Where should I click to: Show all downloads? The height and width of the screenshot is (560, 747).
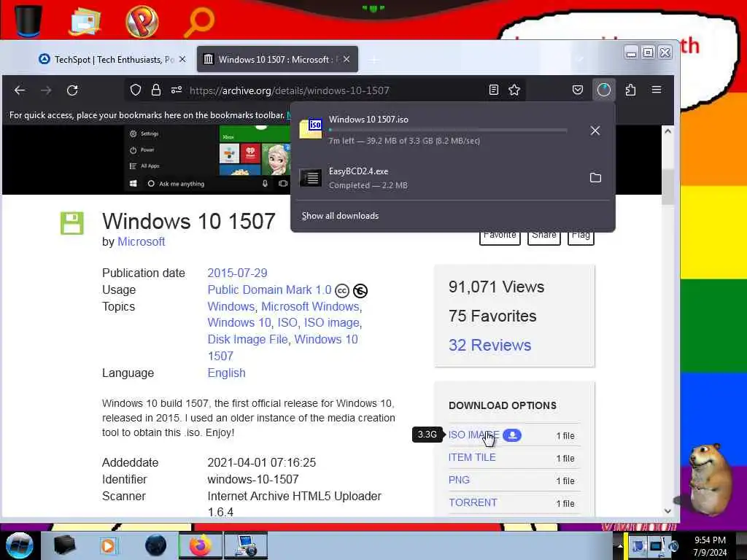pos(340,216)
